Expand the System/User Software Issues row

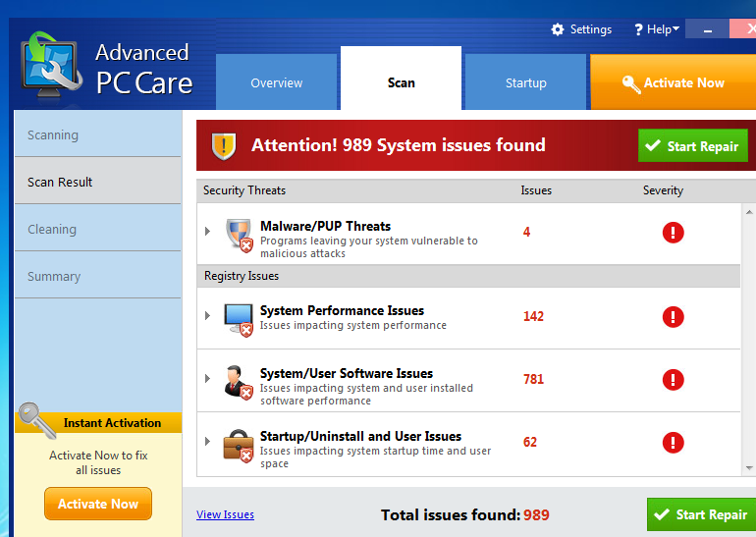pyautogui.click(x=207, y=379)
